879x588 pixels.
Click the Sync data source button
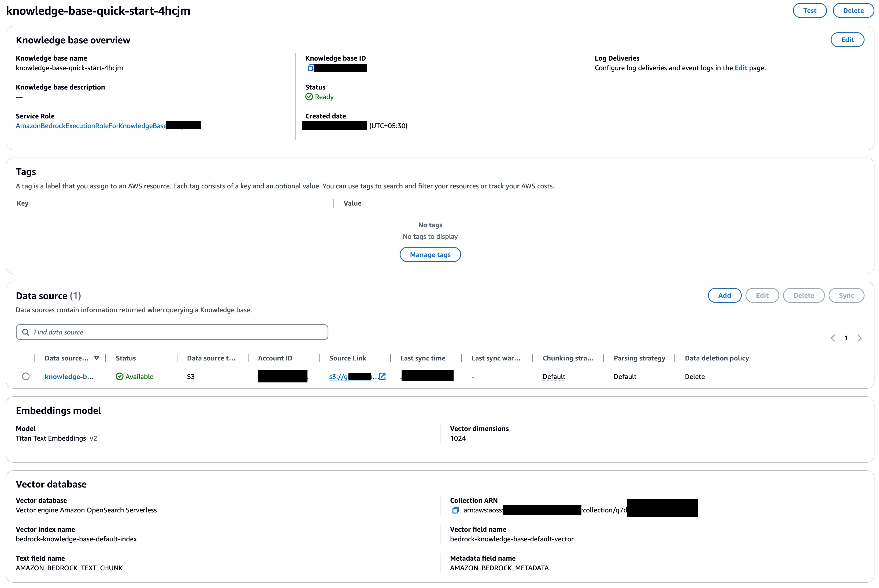click(846, 296)
